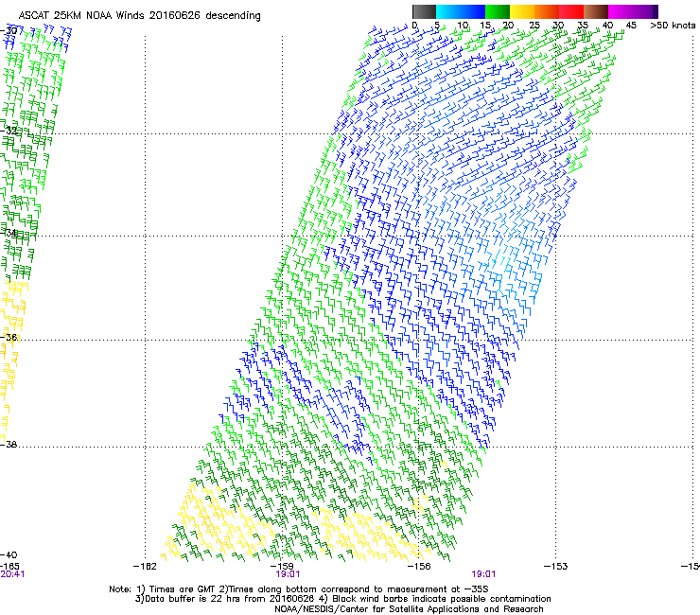The height and width of the screenshot is (615, 700).
Task: Click the -165 longitude axis label
Action: [9, 567]
